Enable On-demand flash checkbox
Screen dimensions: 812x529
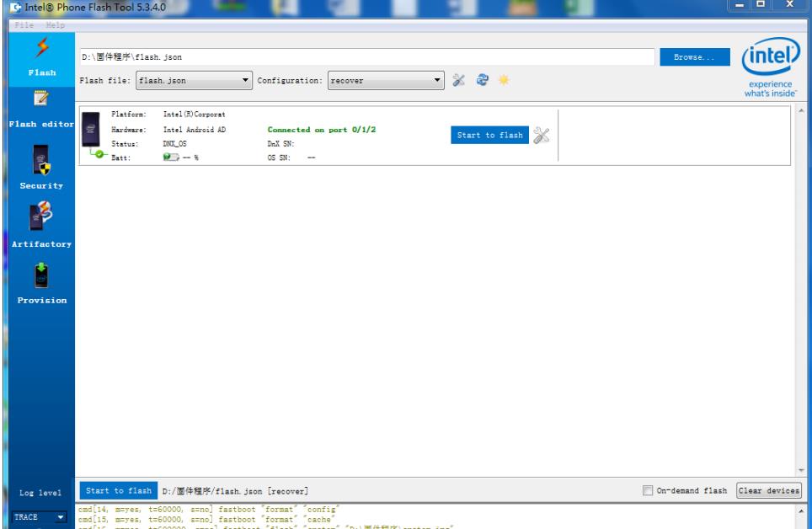(x=647, y=490)
